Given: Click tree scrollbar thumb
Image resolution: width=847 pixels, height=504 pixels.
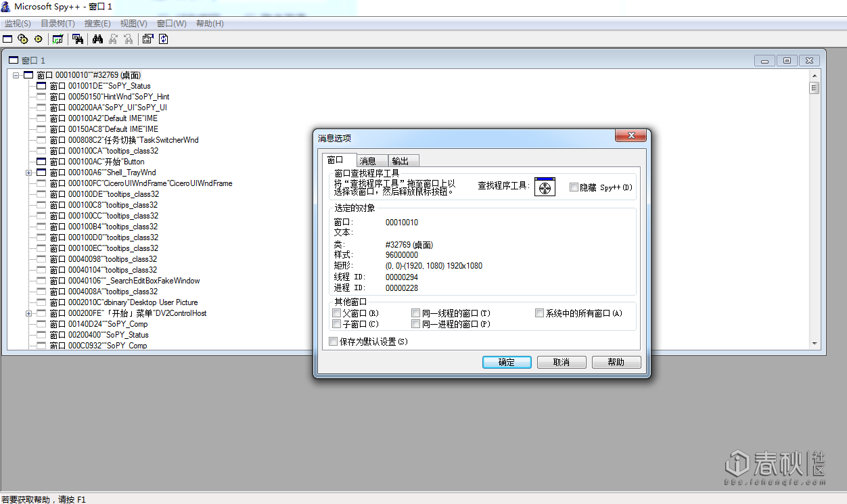Looking at the screenshot, I should (x=815, y=88).
